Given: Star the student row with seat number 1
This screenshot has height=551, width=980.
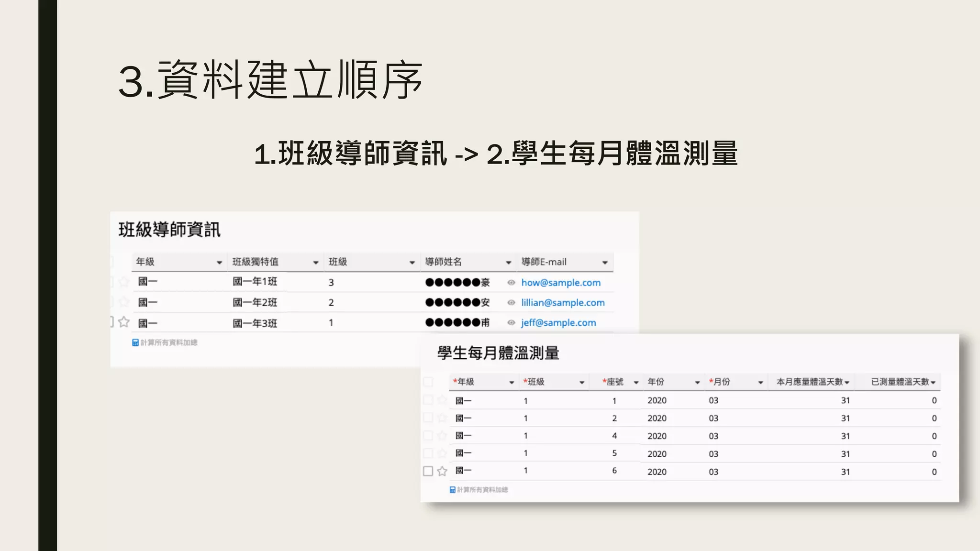Looking at the screenshot, I should 442,400.
